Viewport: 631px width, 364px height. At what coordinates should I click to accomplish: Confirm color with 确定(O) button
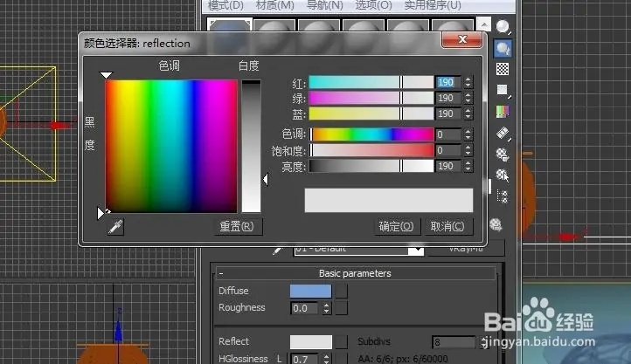tap(397, 227)
